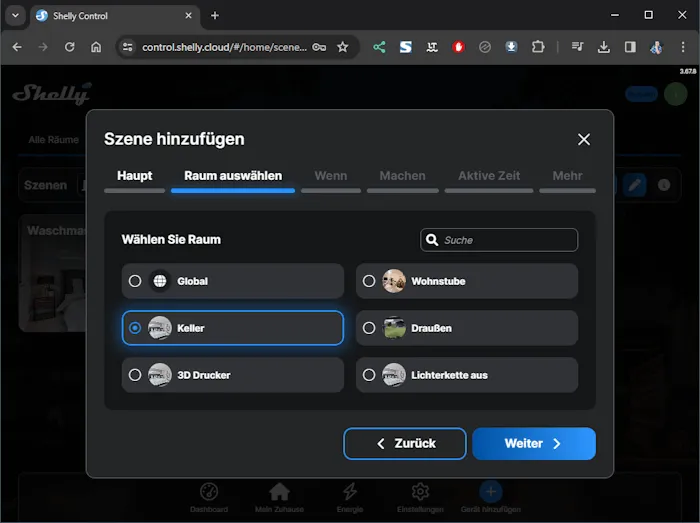Click the Global globe icon
Screen dimensions: 700x523
(x=160, y=281)
